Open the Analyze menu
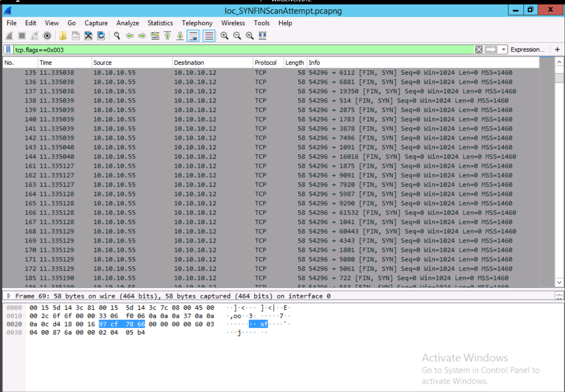Viewport: 565px width, 392px height. [127, 23]
